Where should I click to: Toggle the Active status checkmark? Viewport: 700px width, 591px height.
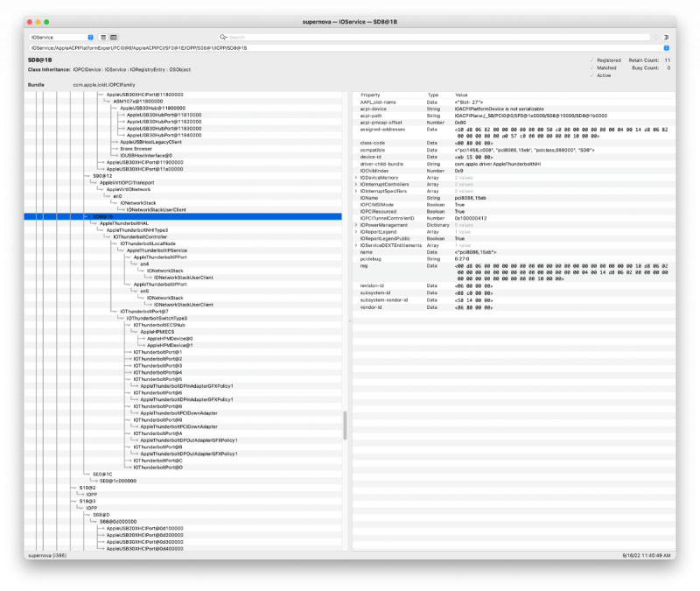[x=591, y=74]
